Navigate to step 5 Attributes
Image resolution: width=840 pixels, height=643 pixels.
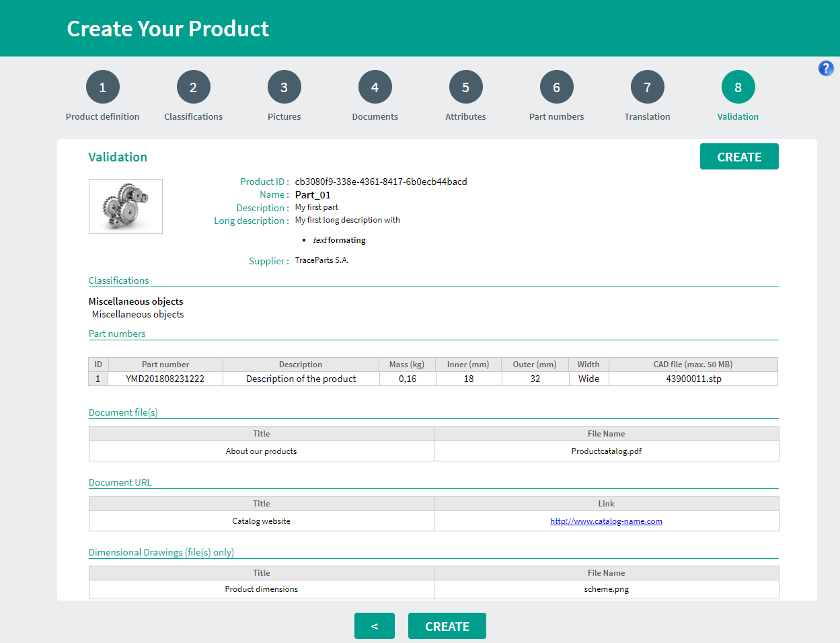(465, 87)
